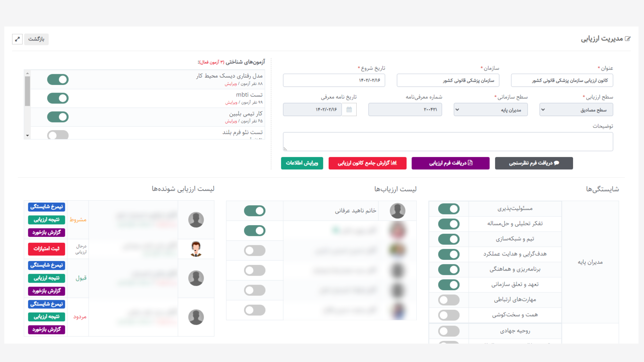
Task: Enable the مهارت‌های ارتباطی competency toggle
Action: coord(449,300)
